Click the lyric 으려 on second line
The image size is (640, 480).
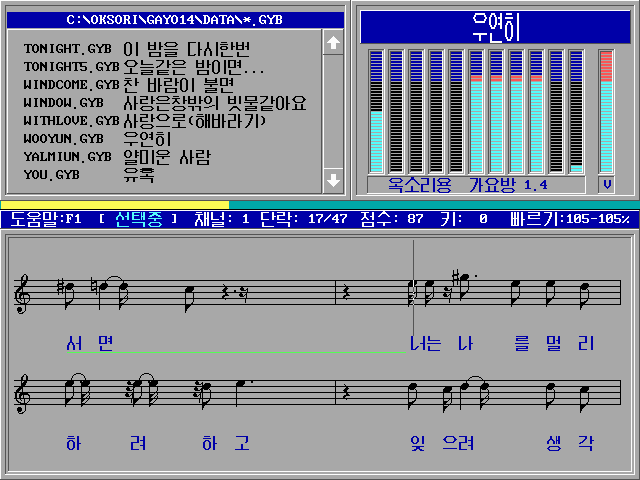click(x=458, y=443)
